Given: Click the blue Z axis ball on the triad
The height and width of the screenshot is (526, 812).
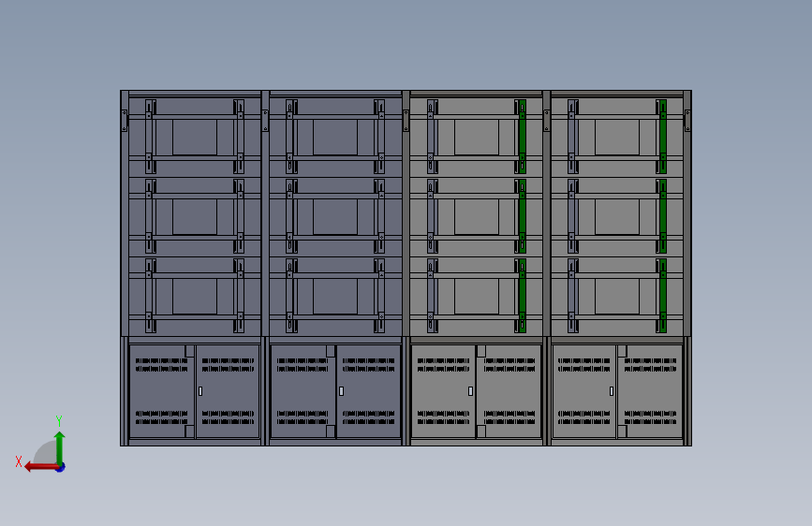Looking at the screenshot, I should coord(61,467).
